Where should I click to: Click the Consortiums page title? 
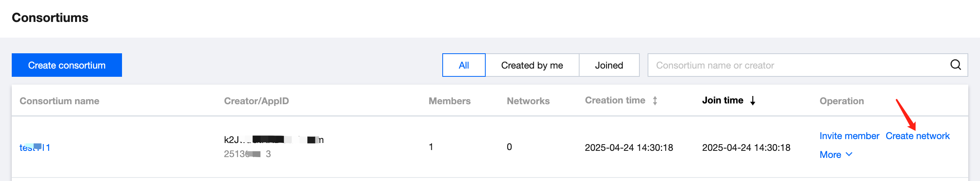pos(50,18)
